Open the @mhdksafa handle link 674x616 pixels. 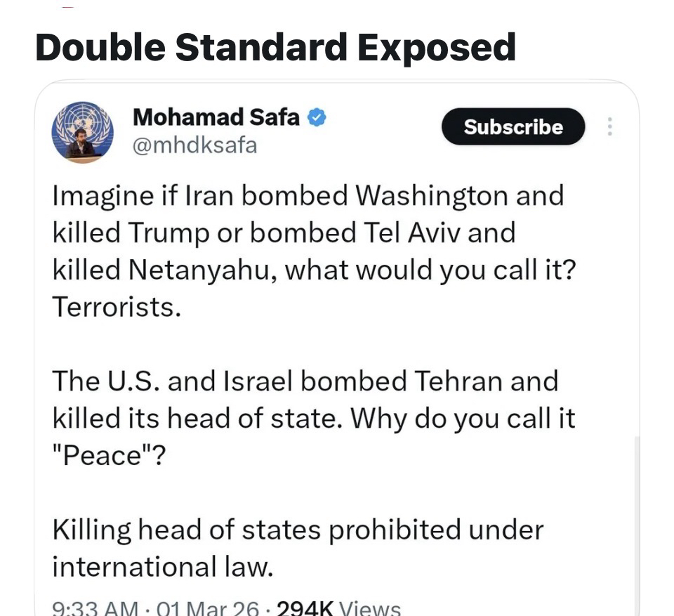pyautogui.click(x=194, y=145)
